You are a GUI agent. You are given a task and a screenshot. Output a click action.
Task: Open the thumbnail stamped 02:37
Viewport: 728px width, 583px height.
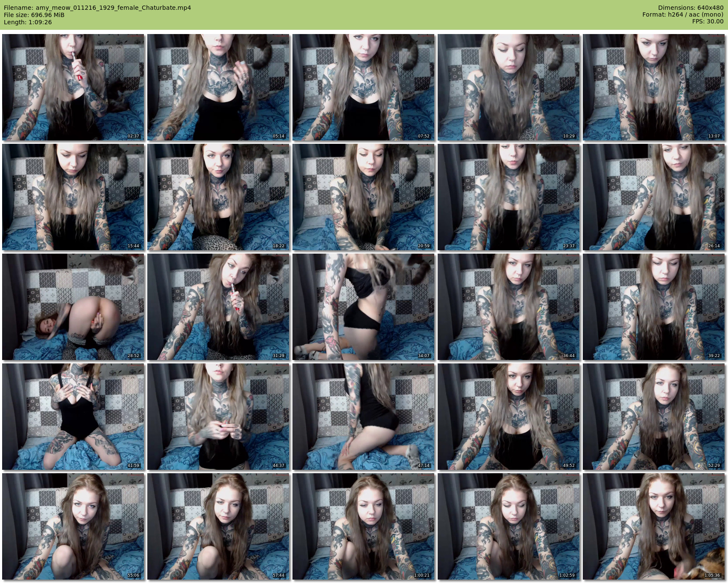point(73,87)
